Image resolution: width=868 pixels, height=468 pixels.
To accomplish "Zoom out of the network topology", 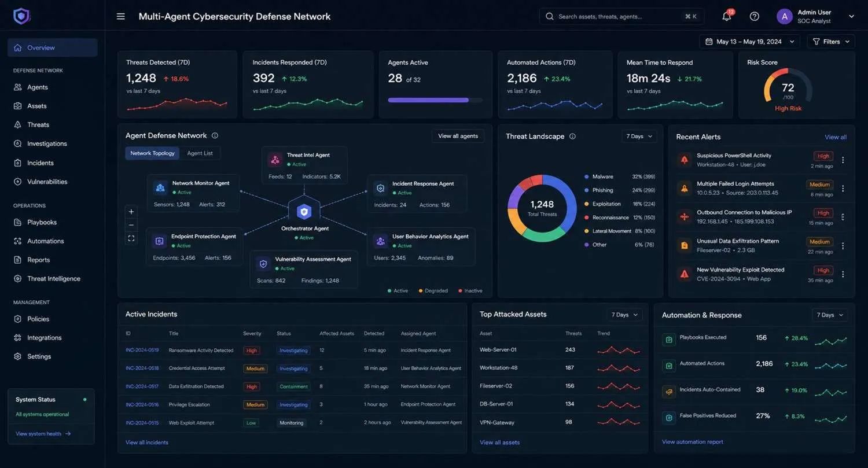I will point(131,225).
